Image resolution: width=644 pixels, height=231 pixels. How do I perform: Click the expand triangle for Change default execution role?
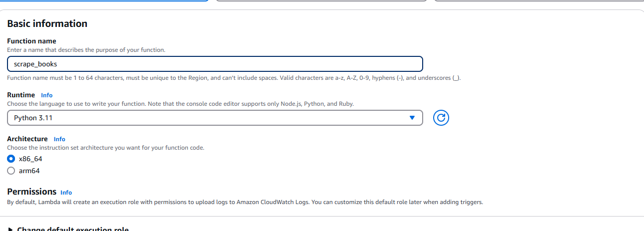pos(10,229)
